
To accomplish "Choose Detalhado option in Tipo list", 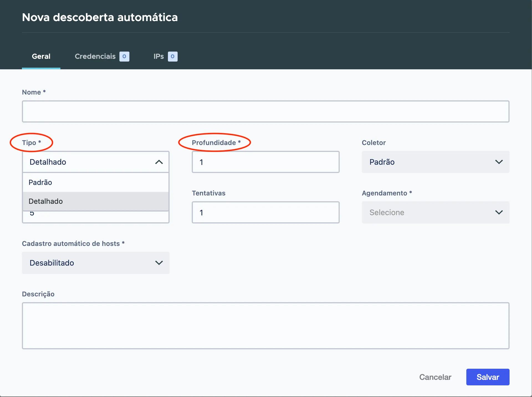I will 96,201.
